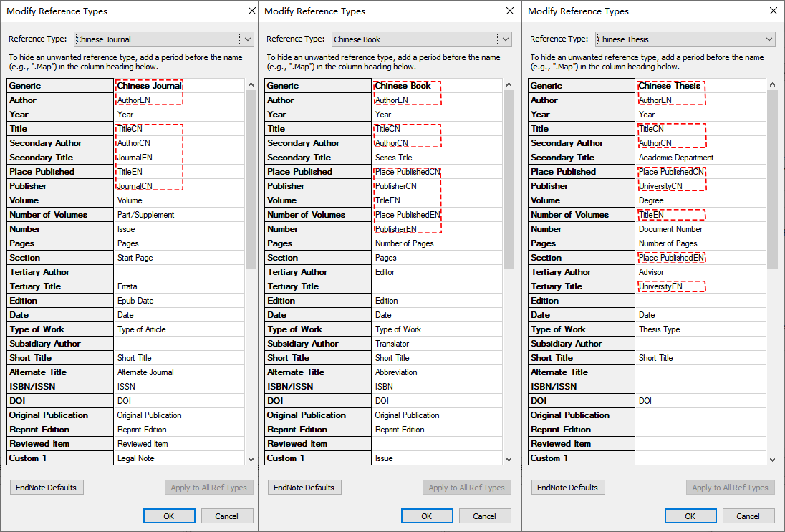
Task: Select 'Thesis Type' cell in Thesis window
Action: click(x=701, y=329)
